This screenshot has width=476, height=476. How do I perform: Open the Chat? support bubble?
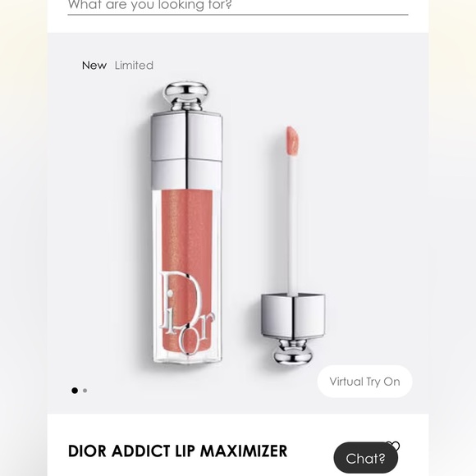click(366, 458)
